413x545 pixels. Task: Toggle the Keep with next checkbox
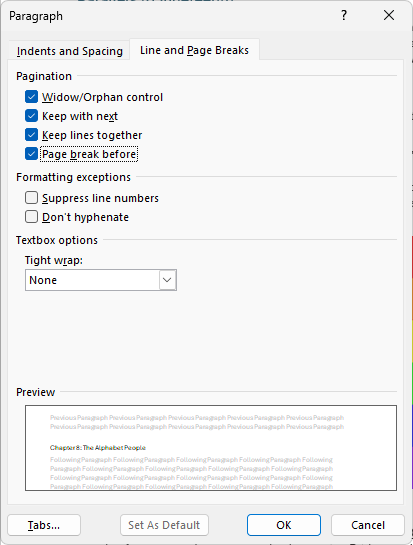tap(31, 116)
